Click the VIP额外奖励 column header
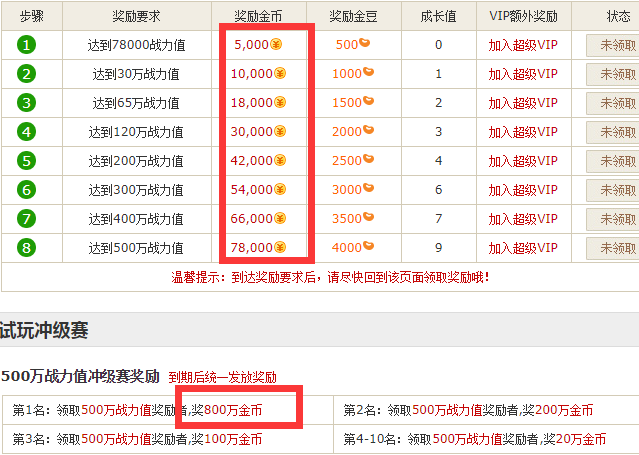 click(x=523, y=16)
